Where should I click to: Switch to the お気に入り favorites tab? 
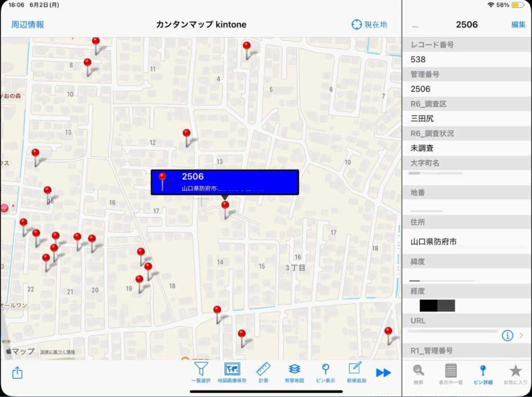point(515,374)
